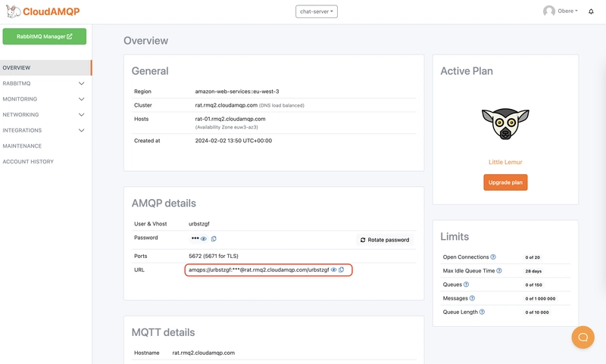The height and width of the screenshot is (364, 606).
Task: Select the MQTT hostname value
Action: click(203, 353)
